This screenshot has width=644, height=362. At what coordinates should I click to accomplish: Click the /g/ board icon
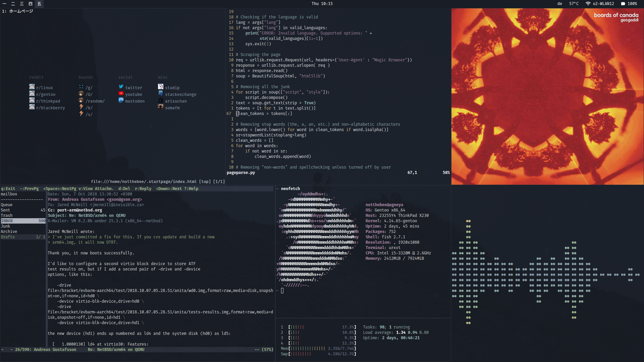pos(81,87)
